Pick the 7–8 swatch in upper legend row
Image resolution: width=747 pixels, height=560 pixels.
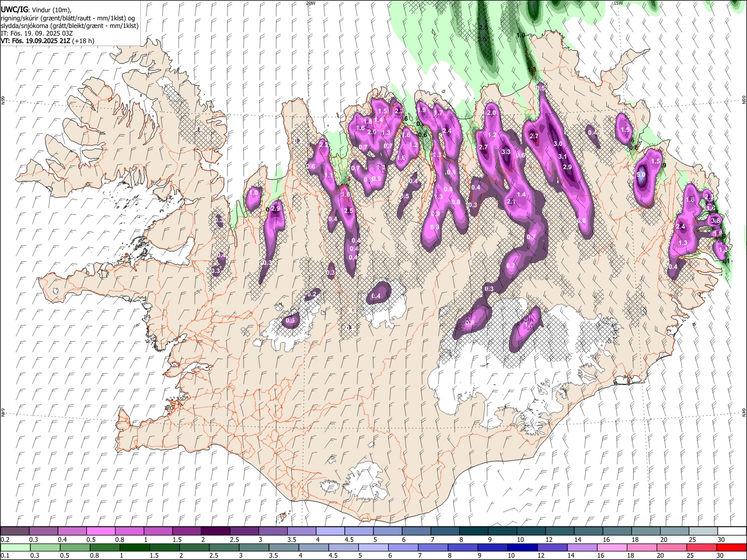(x=445, y=531)
